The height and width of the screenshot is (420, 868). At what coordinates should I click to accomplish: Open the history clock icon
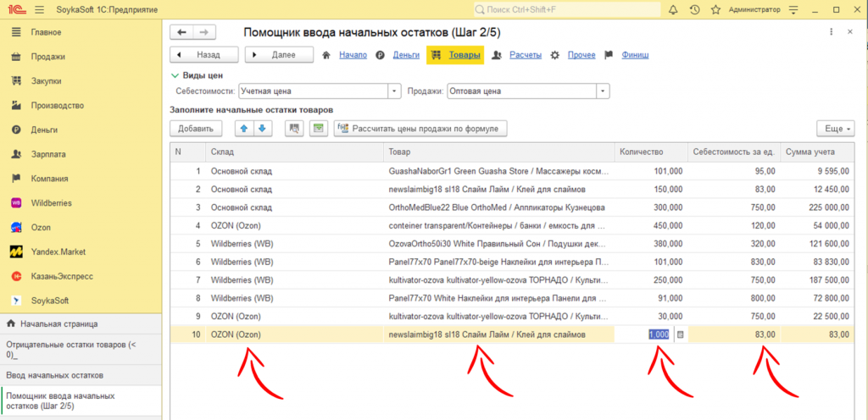[695, 10]
